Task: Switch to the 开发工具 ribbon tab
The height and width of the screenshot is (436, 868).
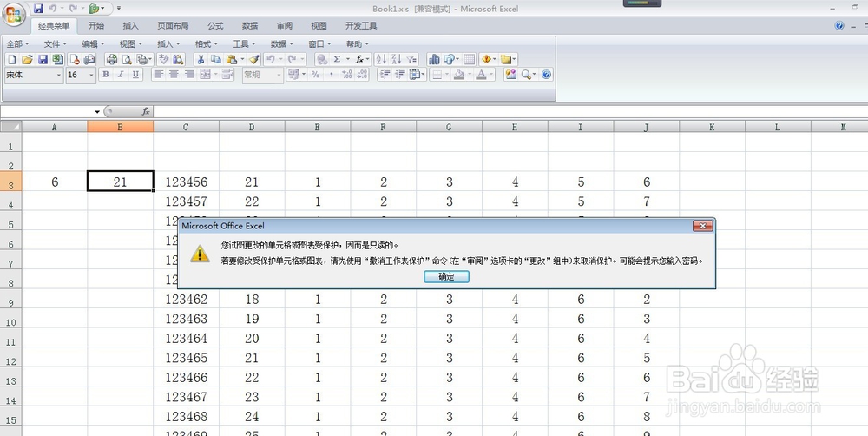Action: click(361, 25)
